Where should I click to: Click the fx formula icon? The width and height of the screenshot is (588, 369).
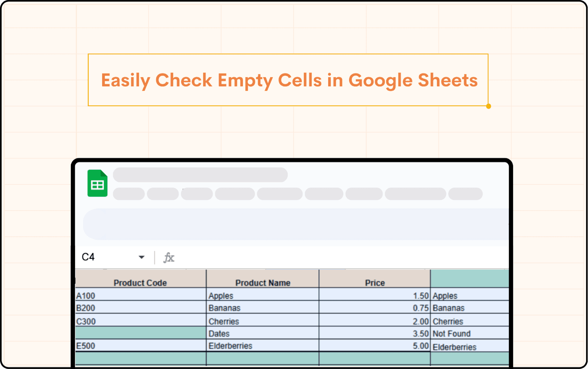(169, 257)
